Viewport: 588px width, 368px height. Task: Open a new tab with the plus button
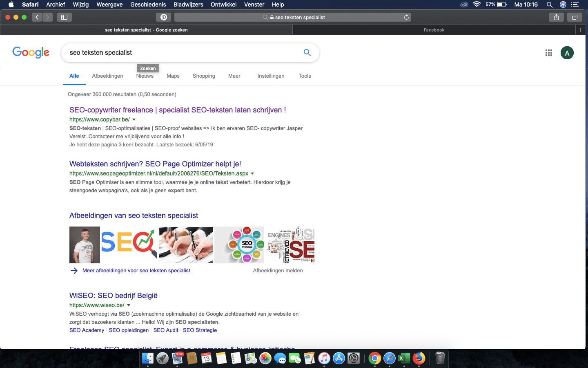pyautogui.click(x=580, y=30)
